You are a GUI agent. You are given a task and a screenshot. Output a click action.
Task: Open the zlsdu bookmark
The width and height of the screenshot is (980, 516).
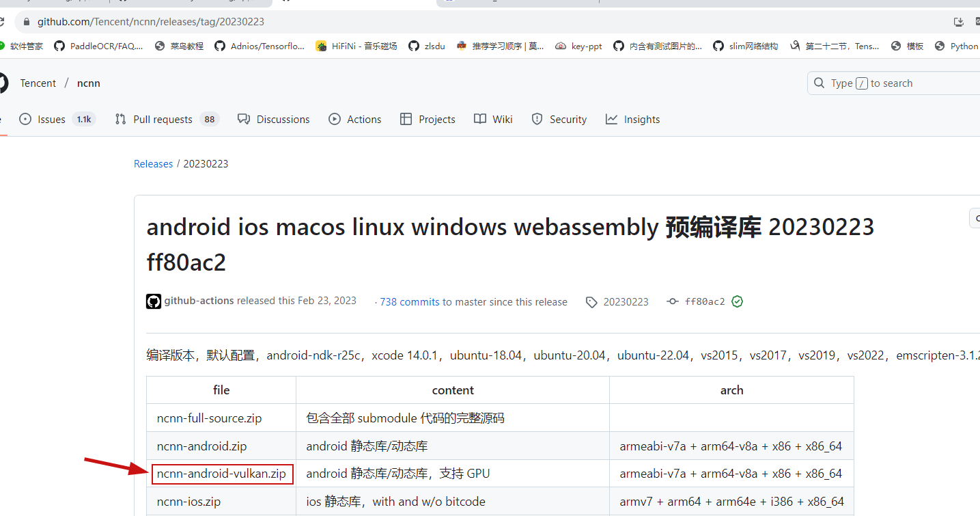[427, 46]
